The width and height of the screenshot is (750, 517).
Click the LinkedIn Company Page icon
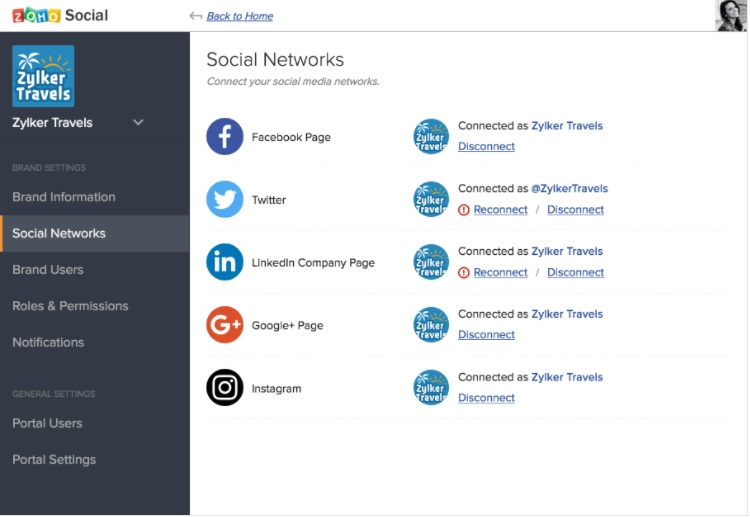tap(225, 262)
